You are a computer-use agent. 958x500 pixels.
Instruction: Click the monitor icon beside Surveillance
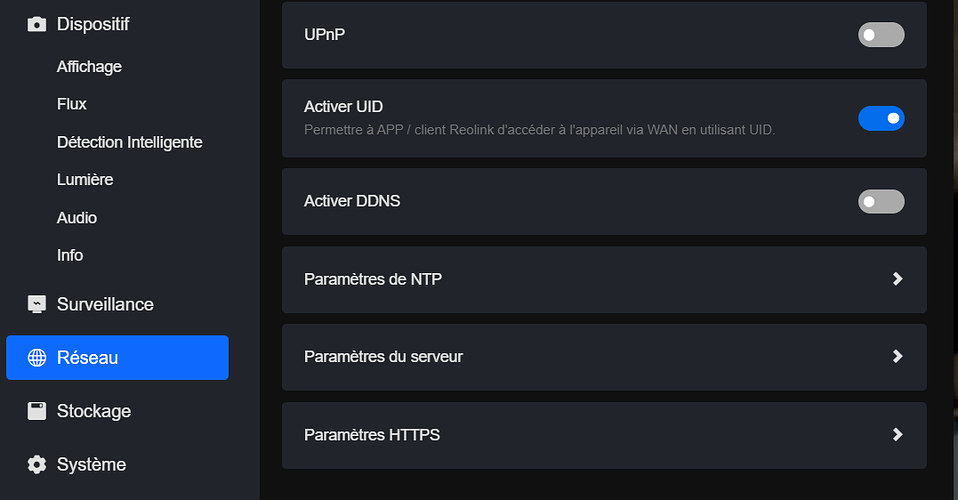(37, 304)
